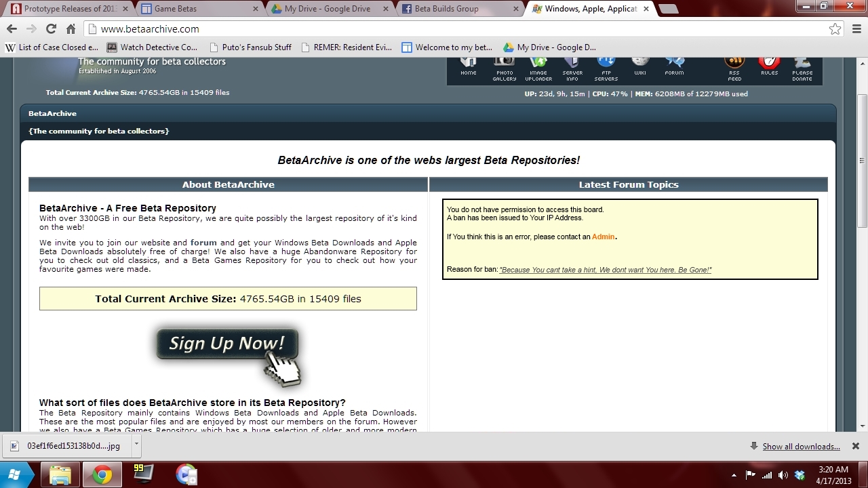Click the About BetaArchive section header
The height and width of the screenshot is (488, 868).
coord(228,184)
